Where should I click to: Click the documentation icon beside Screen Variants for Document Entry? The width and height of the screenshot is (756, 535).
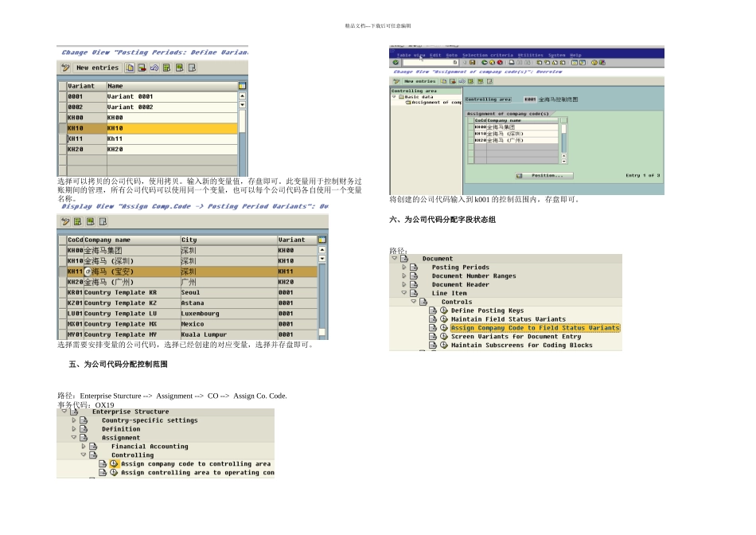tap(433, 337)
